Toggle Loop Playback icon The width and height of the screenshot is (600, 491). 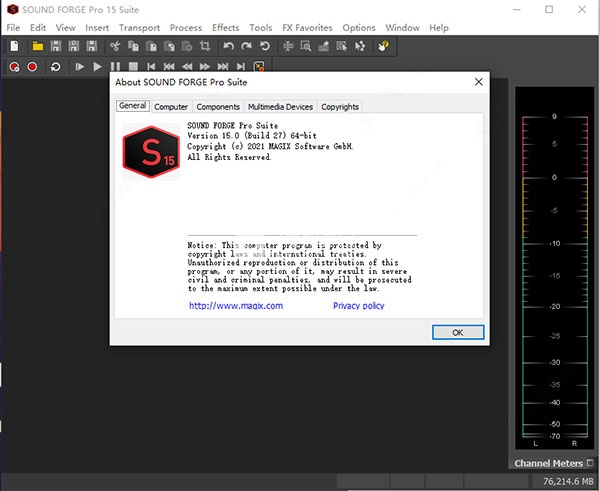(55, 67)
